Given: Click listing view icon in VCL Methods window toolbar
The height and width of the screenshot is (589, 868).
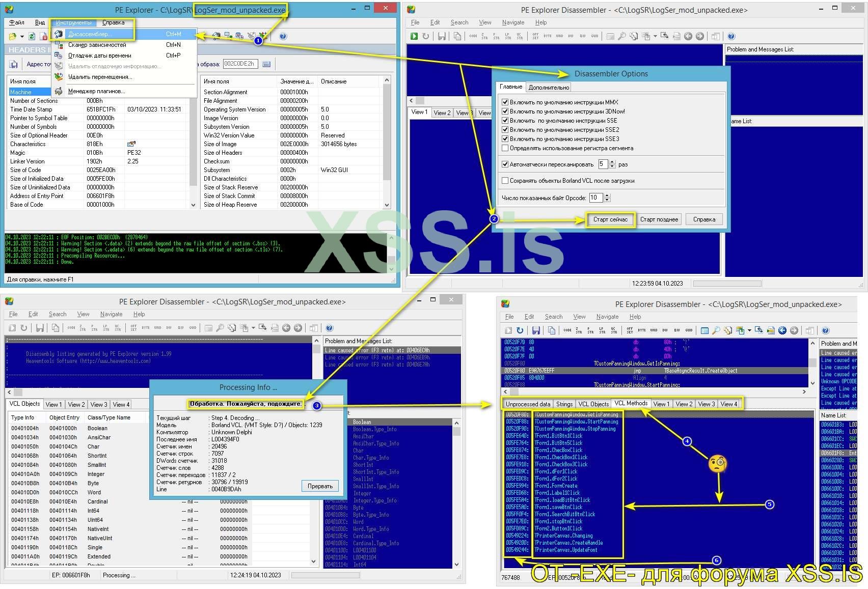Looking at the screenshot, I should pyautogui.click(x=704, y=330).
